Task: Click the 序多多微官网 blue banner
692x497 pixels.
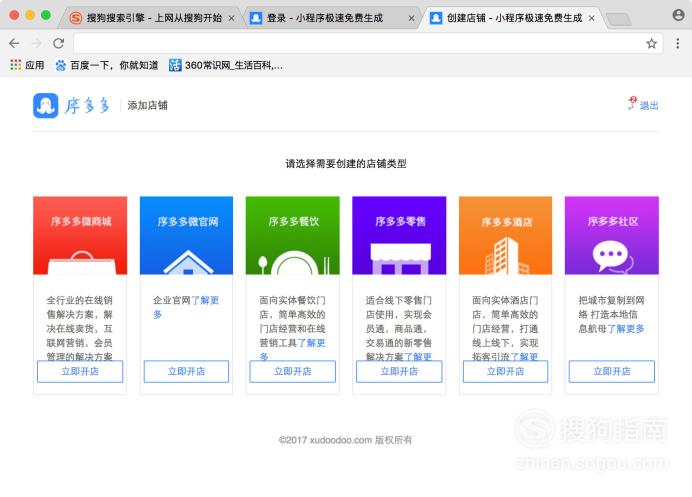Action: pyautogui.click(x=186, y=235)
